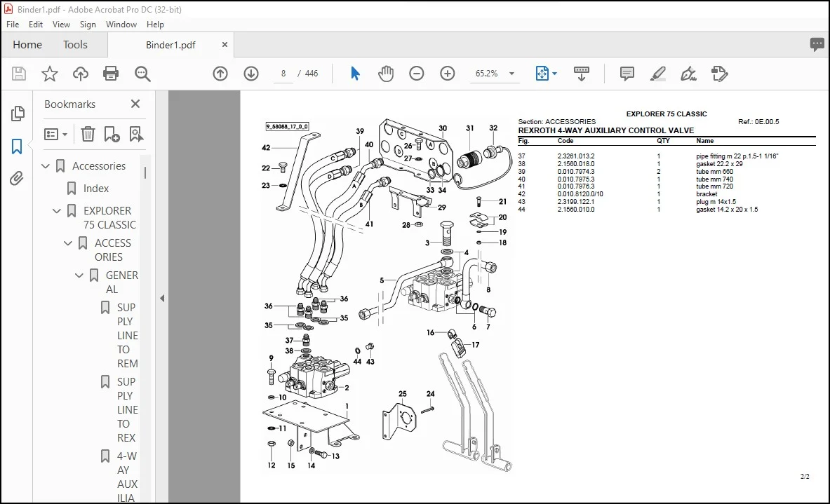
Task: Open the Fit page options tool
Action: pyautogui.click(x=542, y=74)
